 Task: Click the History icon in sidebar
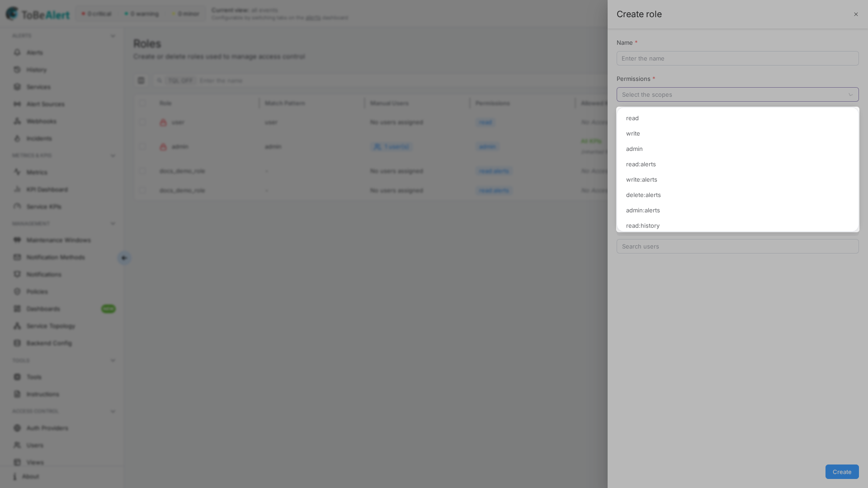pos(17,70)
